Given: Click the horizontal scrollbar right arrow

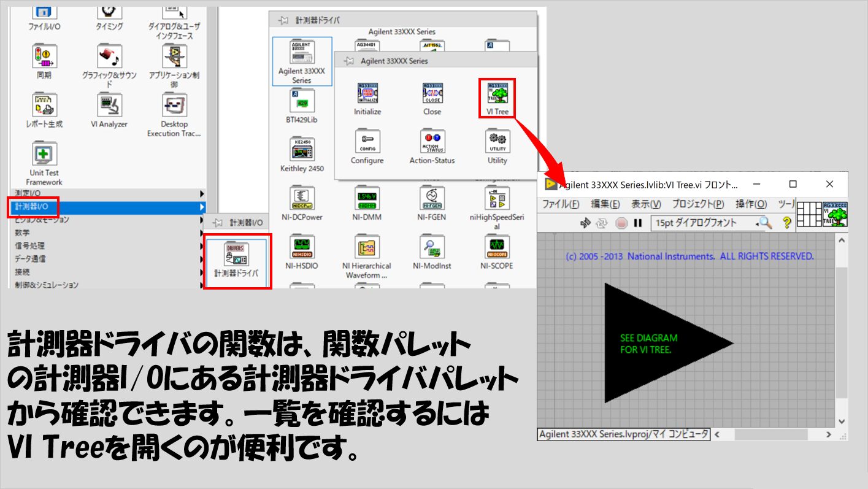Looking at the screenshot, I should coord(829,434).
